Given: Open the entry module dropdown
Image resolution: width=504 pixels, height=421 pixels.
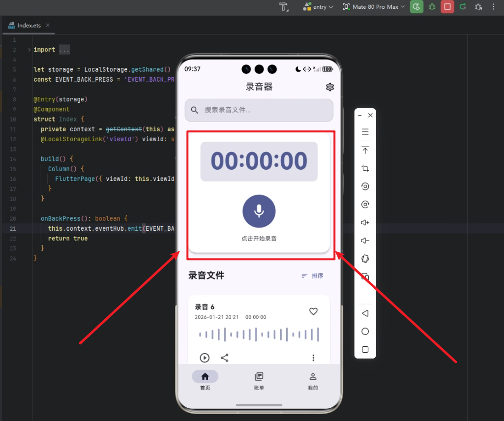Looking at the screenshot, I should point(318,7).
